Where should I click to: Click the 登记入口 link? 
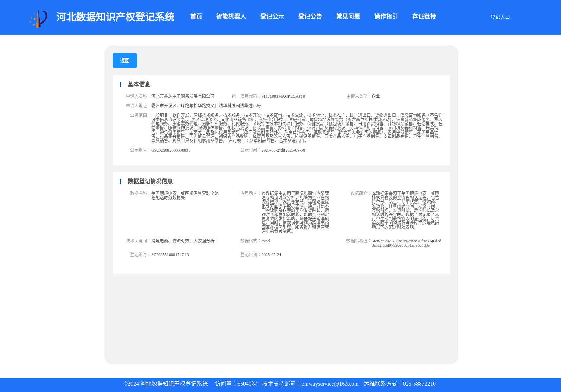click(500, 17)
